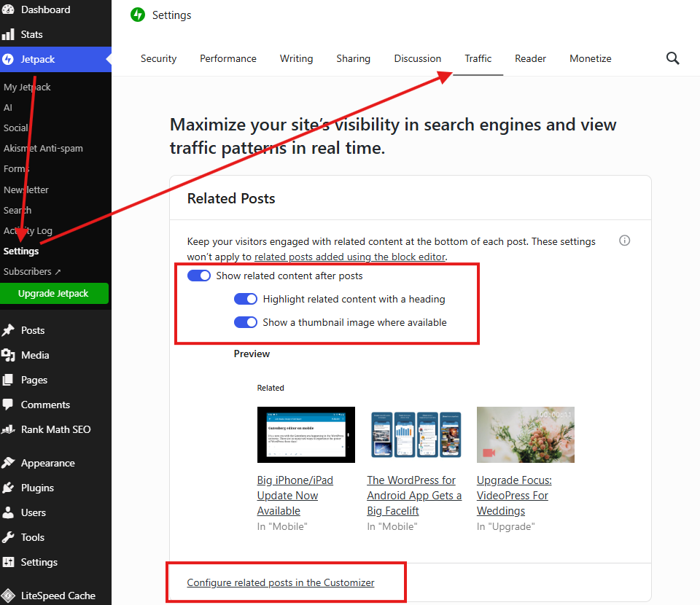Screen dimensions: 700x605
Task: Click the Appearance paintbrush icon
Action: (x=7, y=463)
